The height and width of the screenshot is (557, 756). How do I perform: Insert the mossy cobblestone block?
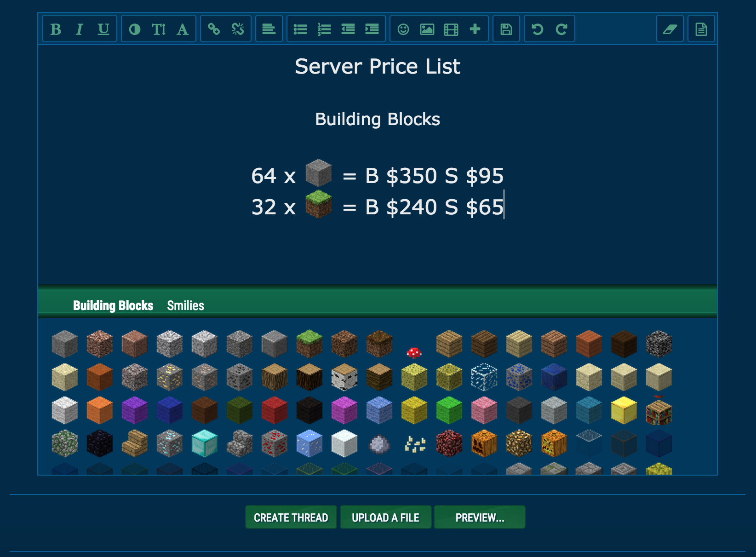pos(65,443)
